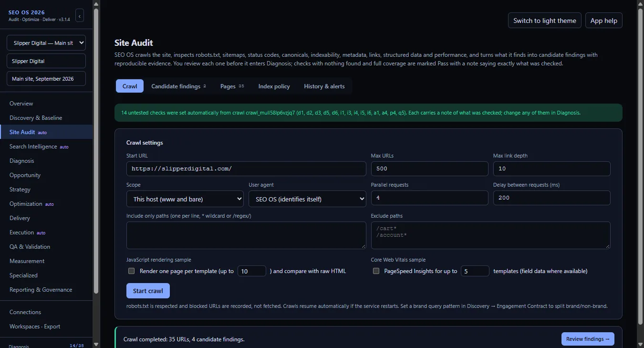Click the Exclude paths textarea
This screenshot has width=644, height=348.
[x=490, y=235]
